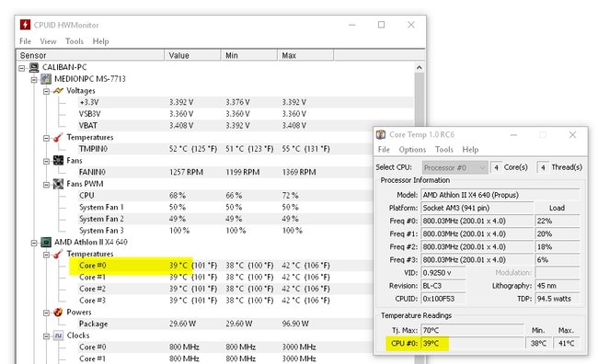Click the motherboard Temperatures thermometer icon

(58, 137)
